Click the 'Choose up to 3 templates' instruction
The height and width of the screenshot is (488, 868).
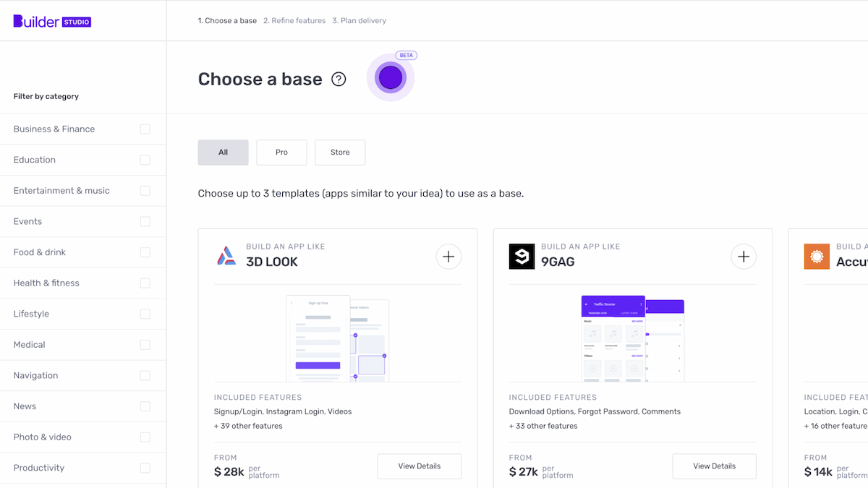(361, 194)
